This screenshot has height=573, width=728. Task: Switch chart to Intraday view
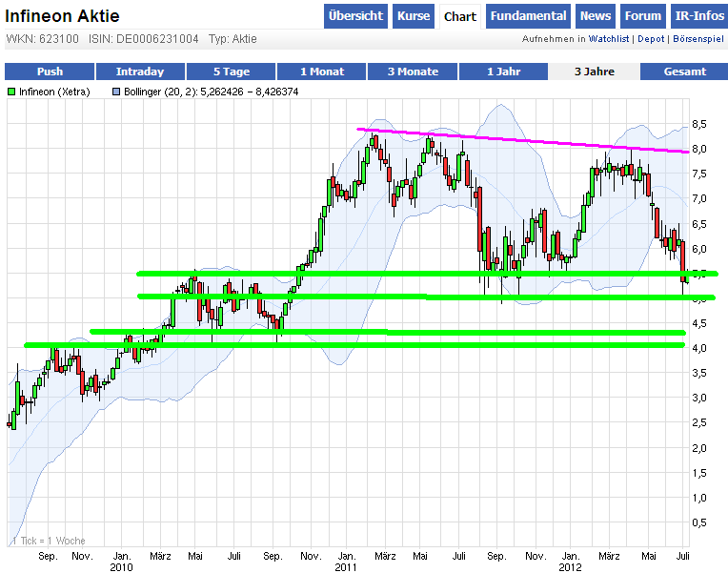click(140, 72)
